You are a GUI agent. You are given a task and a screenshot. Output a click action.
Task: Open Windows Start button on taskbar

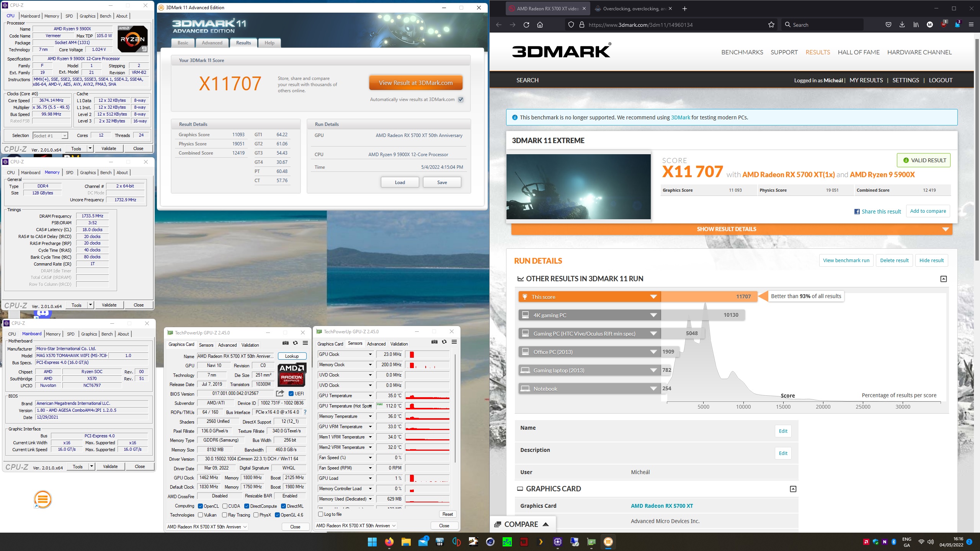pyautogui.click(x=372, y=542)
